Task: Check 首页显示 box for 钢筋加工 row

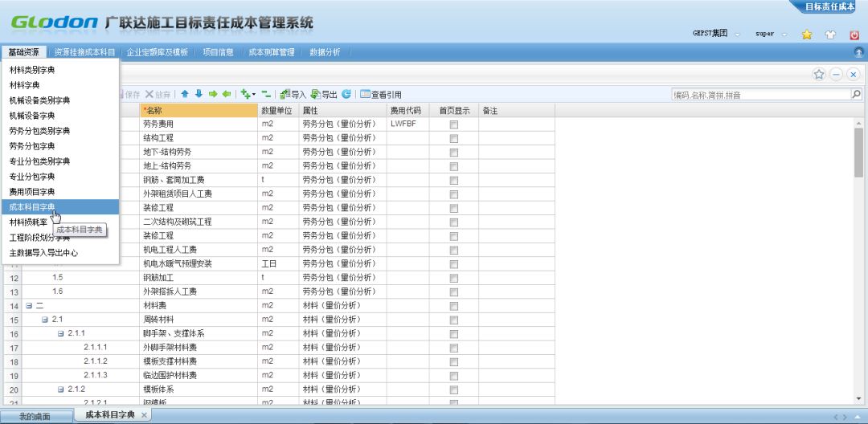Action: [x=454, y=278]
